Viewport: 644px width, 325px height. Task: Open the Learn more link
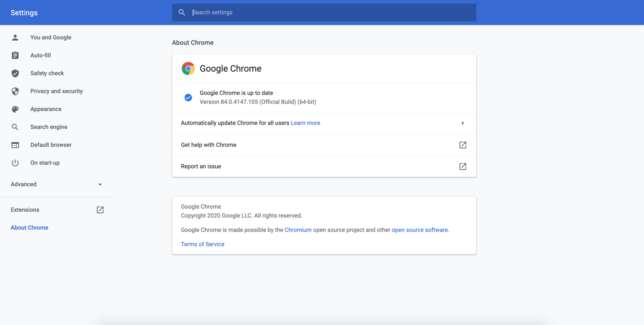click(x=305, y=123)
